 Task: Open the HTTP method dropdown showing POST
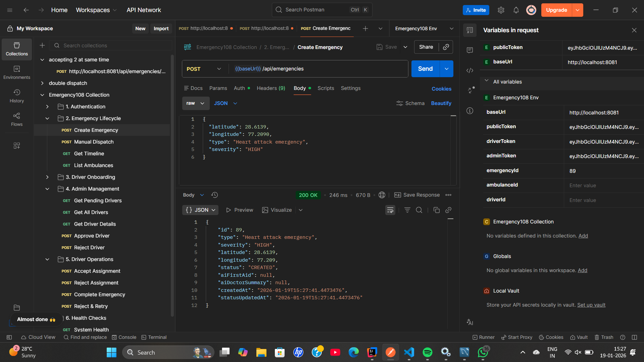pyautogui.click(x=204, y=68)
